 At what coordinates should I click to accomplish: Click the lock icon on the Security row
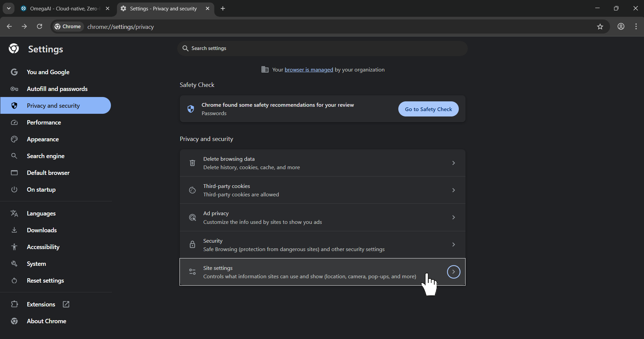(192, 245)
